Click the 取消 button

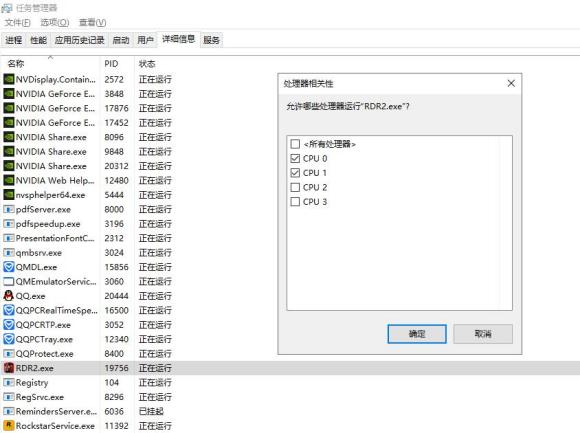483,334
